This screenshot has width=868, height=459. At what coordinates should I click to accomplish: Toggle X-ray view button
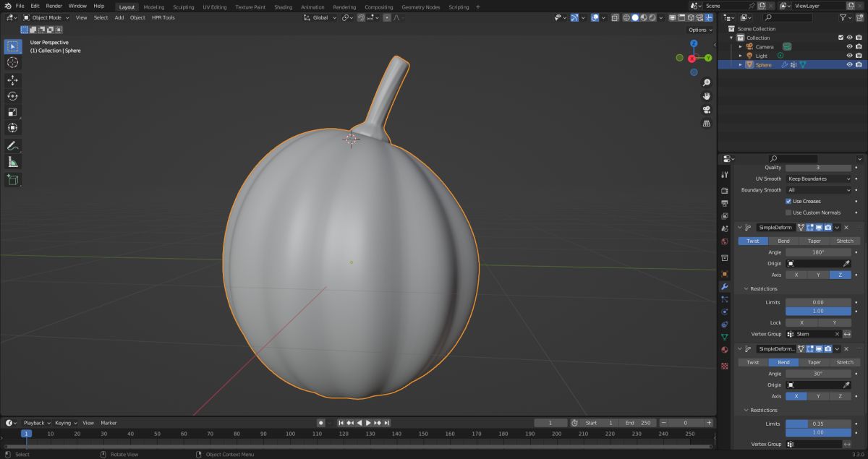pos(614,17)
